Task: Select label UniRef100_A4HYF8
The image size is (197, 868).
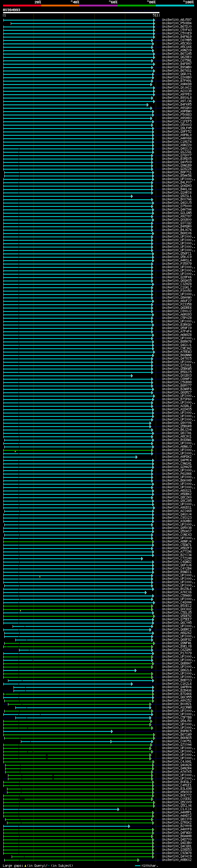Action: tap(177, 829)
